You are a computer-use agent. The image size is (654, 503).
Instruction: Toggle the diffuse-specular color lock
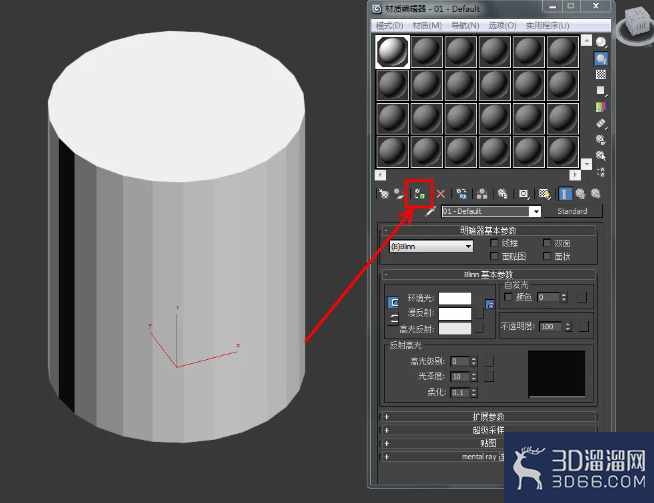pyautogui.click(x=393, y=319)
